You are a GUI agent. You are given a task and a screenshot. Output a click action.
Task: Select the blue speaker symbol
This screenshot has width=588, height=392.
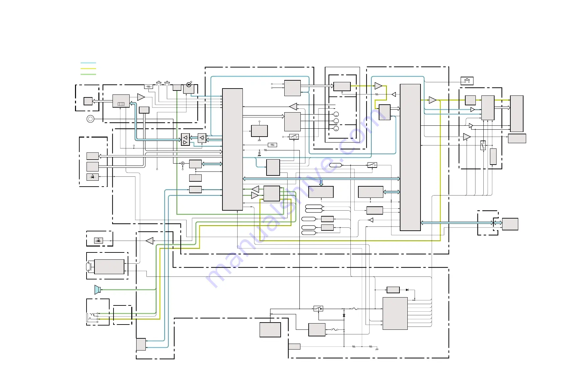(x=97, y=290)
